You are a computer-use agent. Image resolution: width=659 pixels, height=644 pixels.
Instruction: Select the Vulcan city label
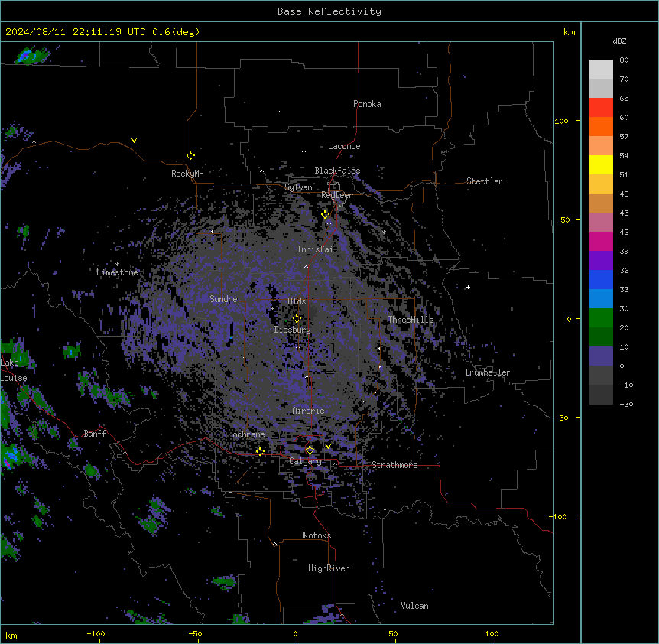[x=415, y=606]
